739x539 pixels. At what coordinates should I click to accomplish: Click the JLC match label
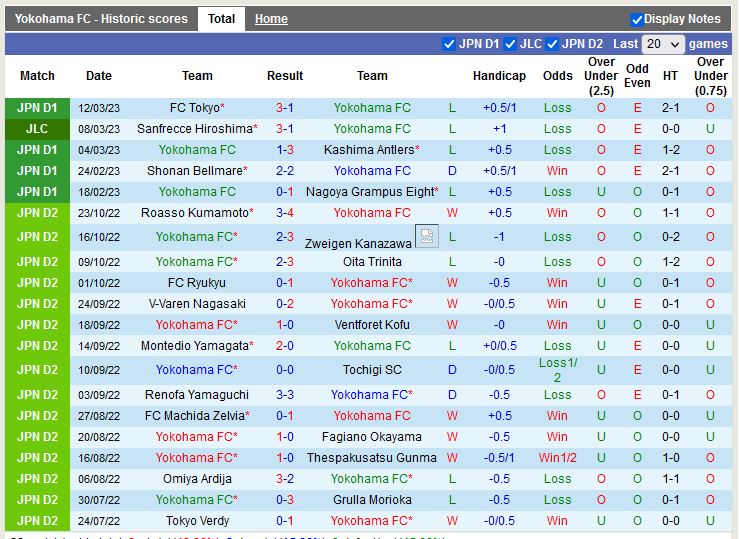click(37, 129)
